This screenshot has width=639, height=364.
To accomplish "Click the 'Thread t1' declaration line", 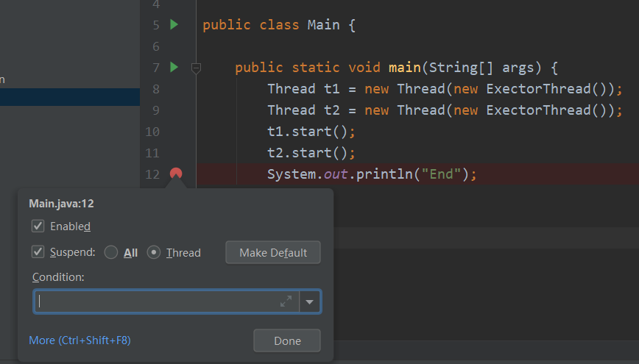I will coord(445,89).
